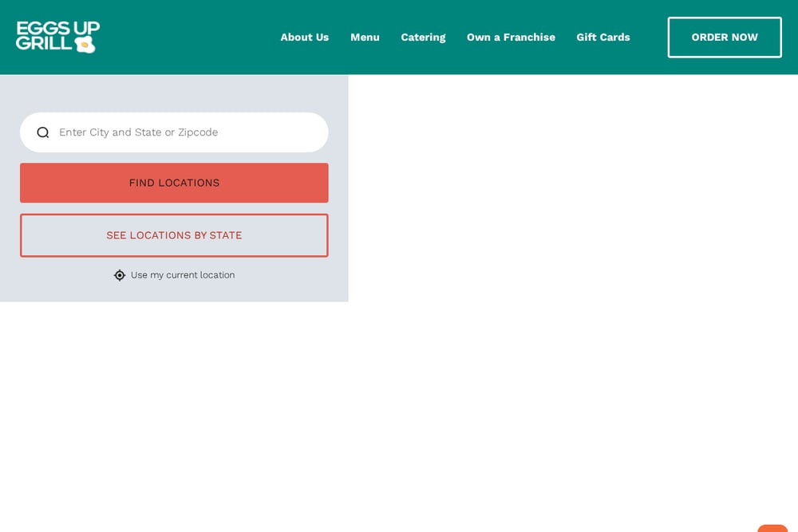
Task: Open the About Us page
Action: click(304, 37)
